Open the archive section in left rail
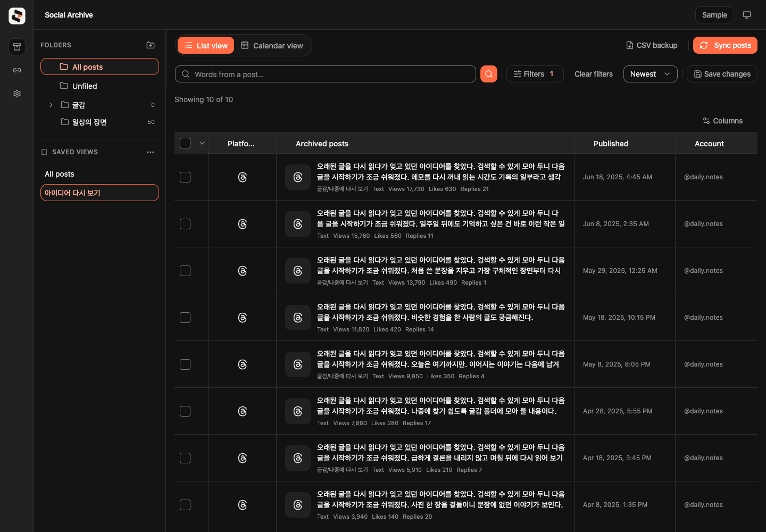Image resolution: width=766 pixels, height=532 pixels. click(x=17, y=47)
